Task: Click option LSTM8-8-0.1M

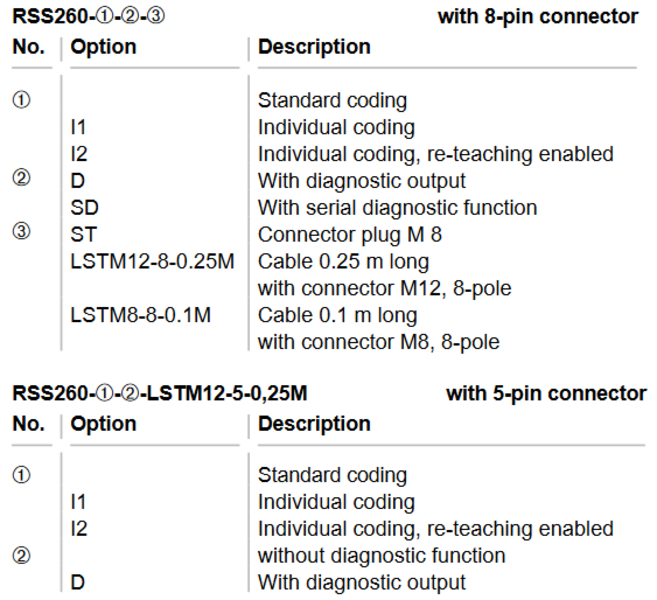Action: [140, 315]
